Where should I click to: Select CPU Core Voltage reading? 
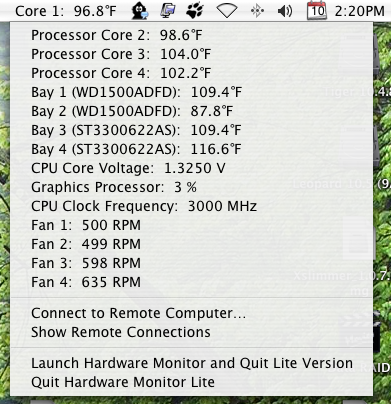[191, 168]
